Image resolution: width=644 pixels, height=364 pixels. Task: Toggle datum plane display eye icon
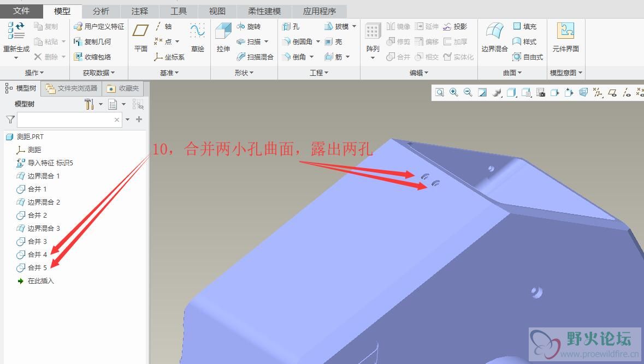612,93
